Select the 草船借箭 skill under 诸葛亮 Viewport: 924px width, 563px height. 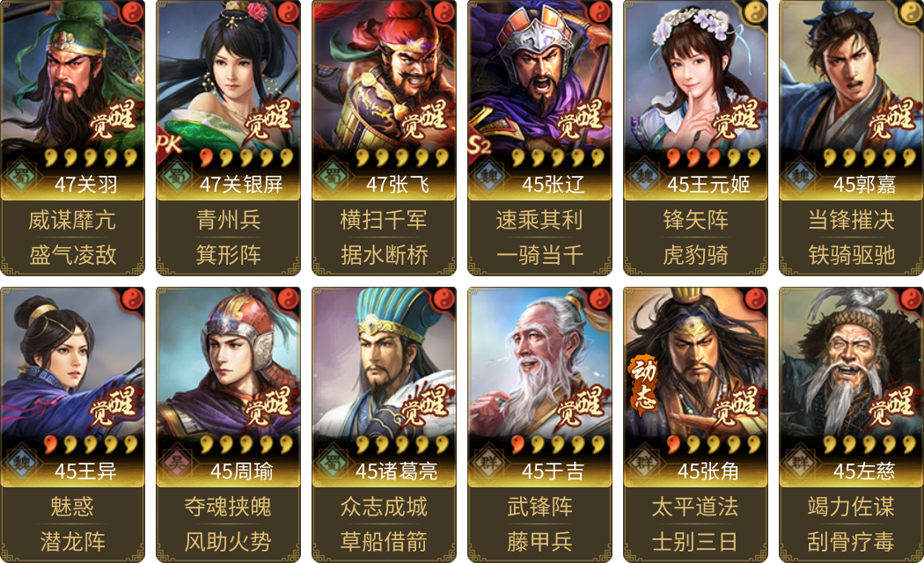(x=384, y=542)
